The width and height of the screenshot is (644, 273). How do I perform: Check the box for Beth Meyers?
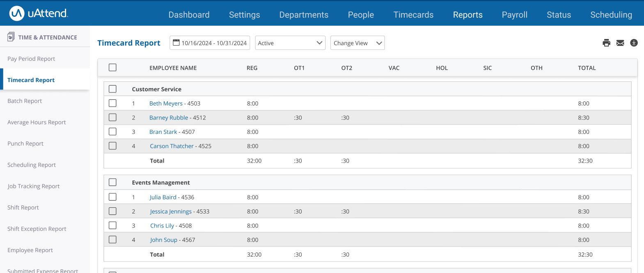coord(112,103)
